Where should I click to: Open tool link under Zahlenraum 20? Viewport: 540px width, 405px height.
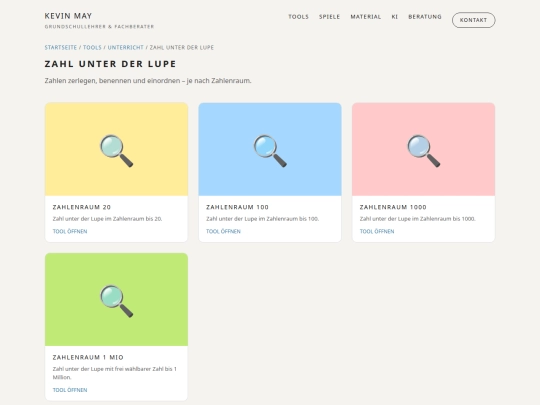(x=70, y=231)
